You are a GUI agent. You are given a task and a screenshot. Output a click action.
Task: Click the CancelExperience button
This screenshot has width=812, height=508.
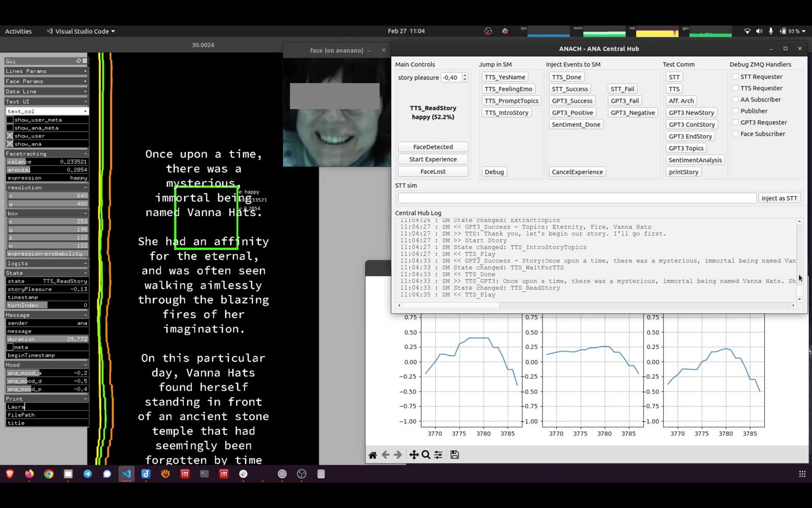click(x=577, y=172)
